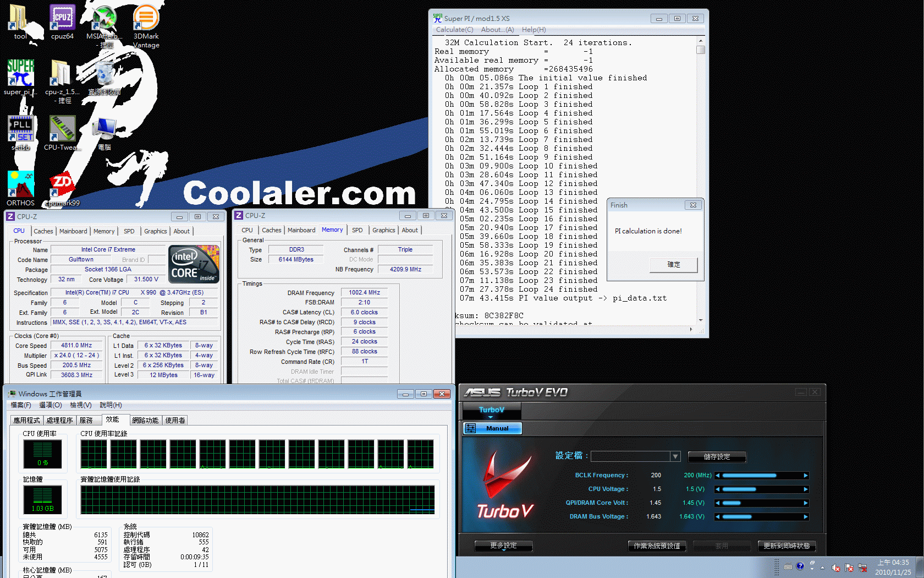
Task: Open 檢視(V) menu in Task Manager
Action: [x=81, y=405]
